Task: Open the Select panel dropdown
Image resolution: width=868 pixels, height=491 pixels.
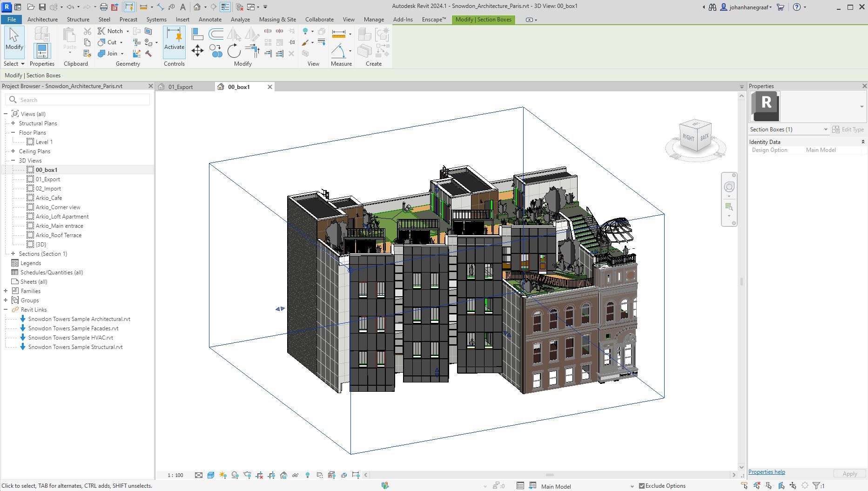Action: click(x=14, y=64)
